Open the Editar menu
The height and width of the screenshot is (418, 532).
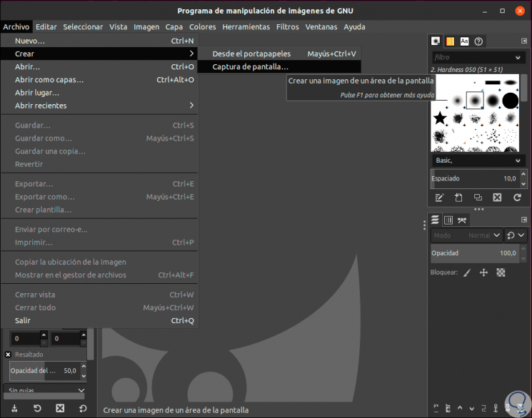tap(46, 27)
